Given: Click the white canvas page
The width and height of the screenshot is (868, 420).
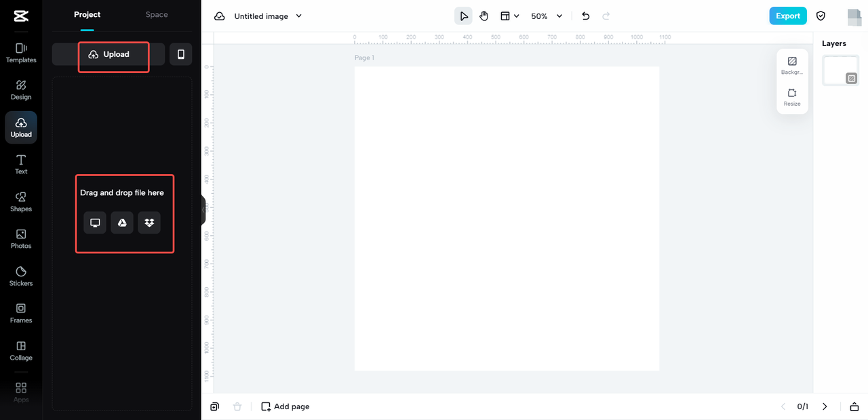Looking at the screenshot, I should tap(507, 218).
